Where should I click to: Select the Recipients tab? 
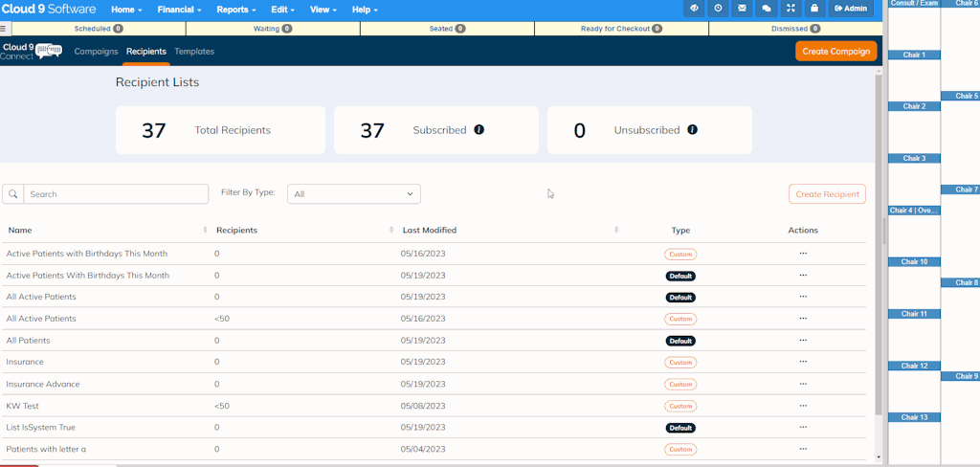[x=146, y=52]
